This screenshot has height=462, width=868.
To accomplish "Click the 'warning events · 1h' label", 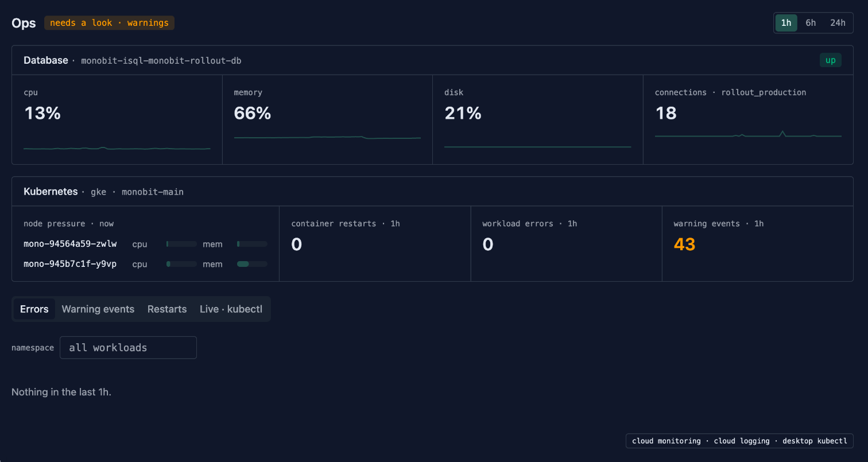I will point(719,223).
